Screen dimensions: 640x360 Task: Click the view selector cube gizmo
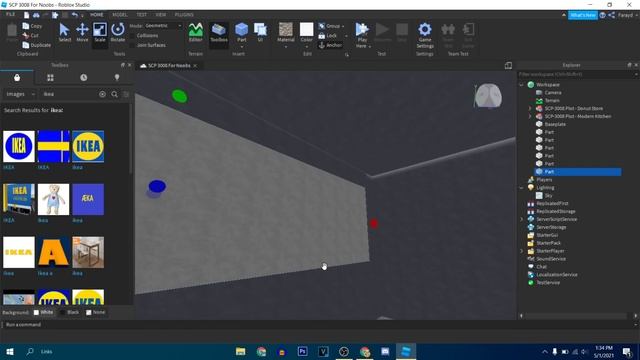pos(488,96)
